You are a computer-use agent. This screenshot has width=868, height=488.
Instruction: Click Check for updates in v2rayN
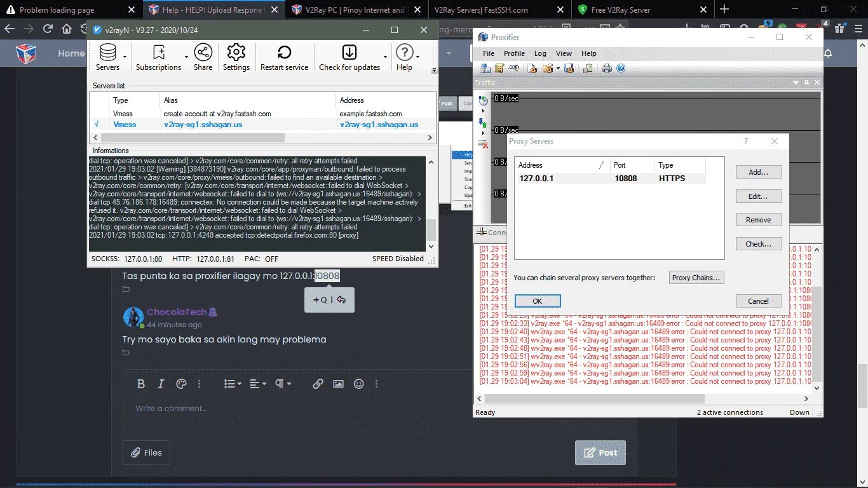pyautogui.click(x=349, y=57)
